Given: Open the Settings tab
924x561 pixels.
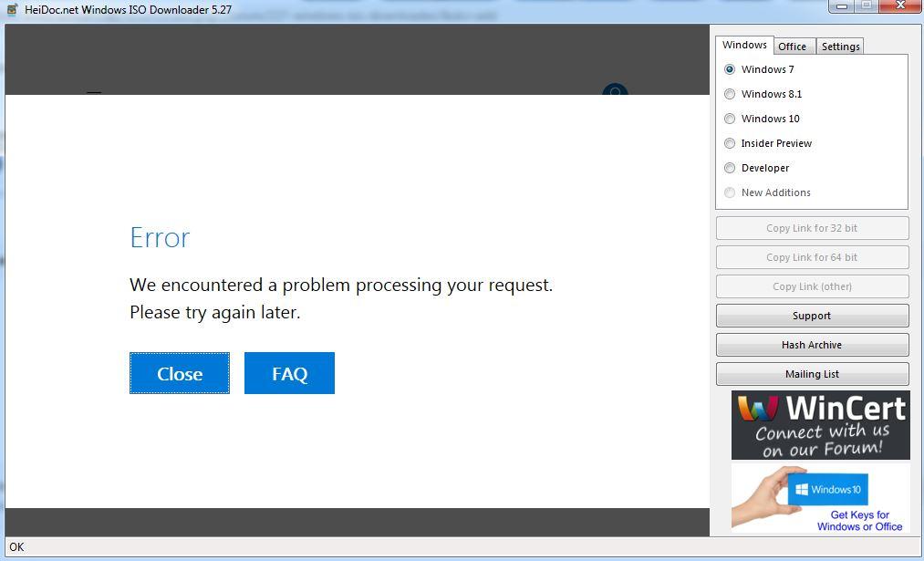Looking at the screenshot, I should coord(840,47).
